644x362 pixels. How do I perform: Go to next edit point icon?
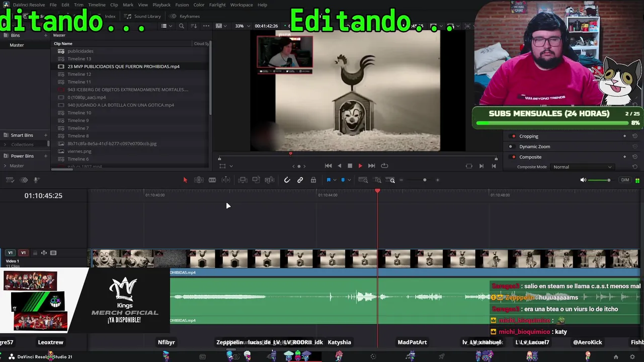[481, 166]
